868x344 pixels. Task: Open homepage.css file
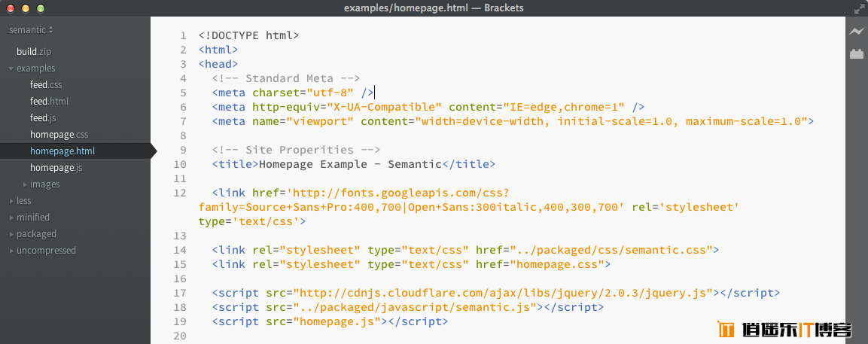(59, 135)
